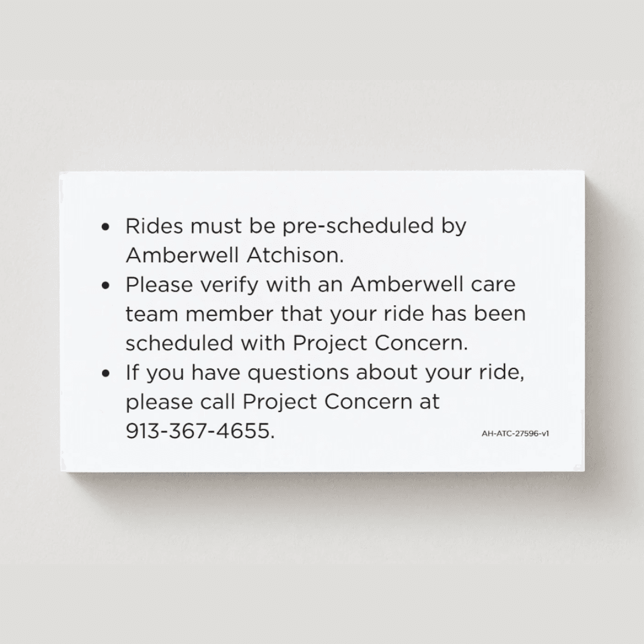Click "Project Concern at" in the third bullet
The image size is (644, 644).
[x=341, y=402]
